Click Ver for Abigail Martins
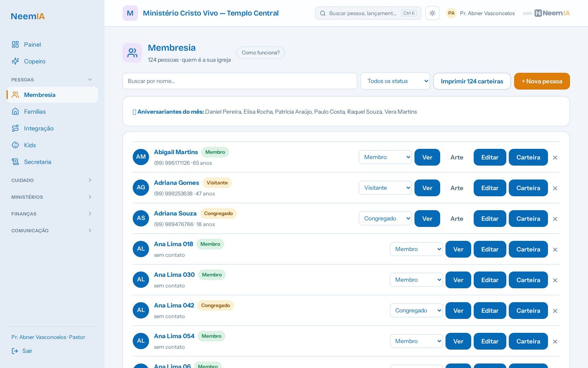This screenshot has height=368, width=588. (x=427, y=157)
